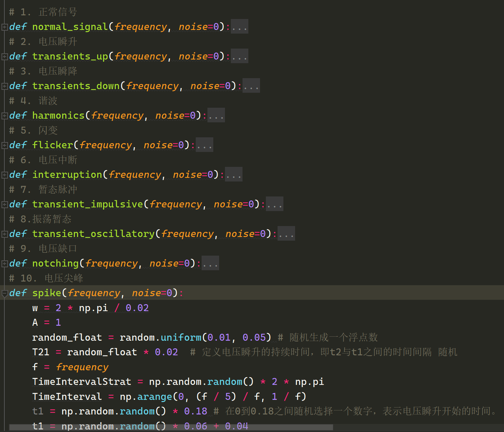Expand the transient_oscillatory function fold icon
This screenshot has height=432, width=504.
[x=4, y=234]
